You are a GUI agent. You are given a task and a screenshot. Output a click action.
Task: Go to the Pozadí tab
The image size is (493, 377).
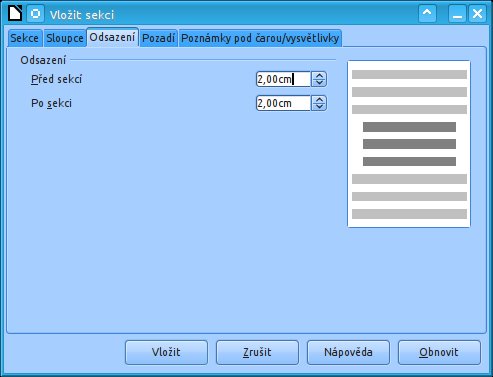click(158, 38)
